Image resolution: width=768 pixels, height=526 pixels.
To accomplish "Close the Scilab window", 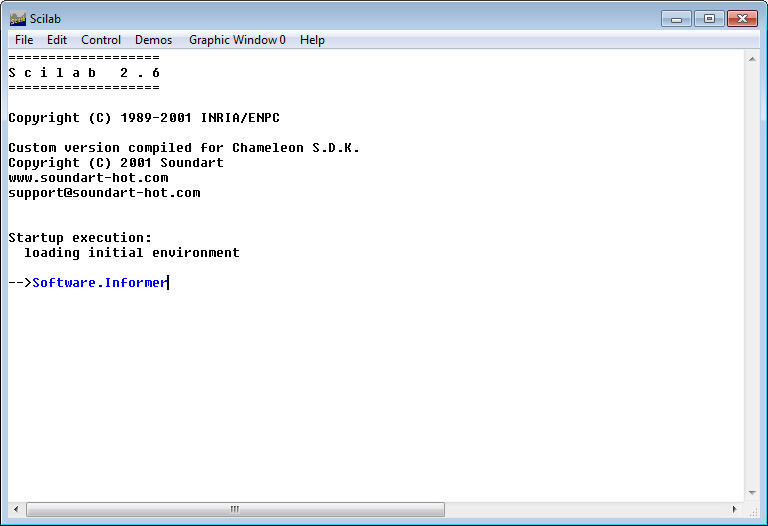I will click(742, 19).
